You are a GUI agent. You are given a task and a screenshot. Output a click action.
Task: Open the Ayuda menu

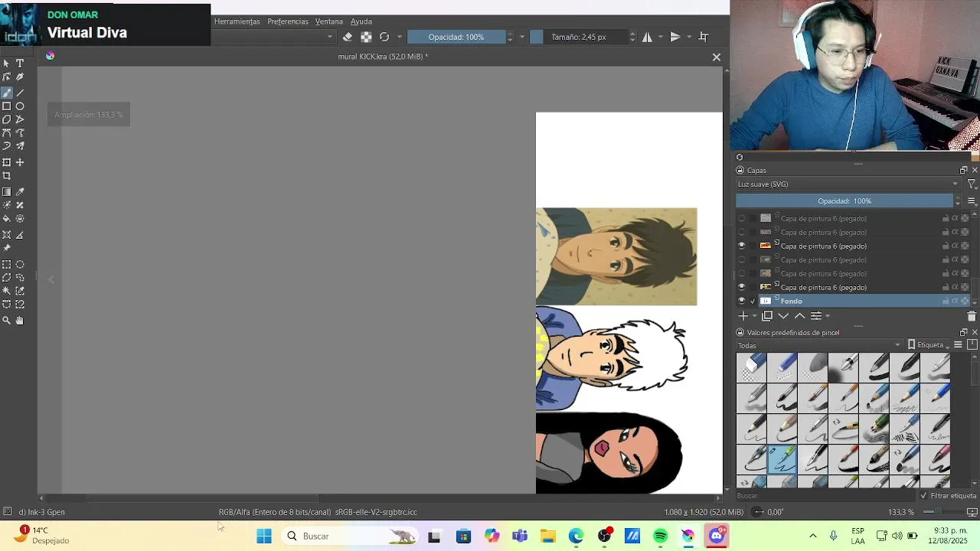pos(361,21)
